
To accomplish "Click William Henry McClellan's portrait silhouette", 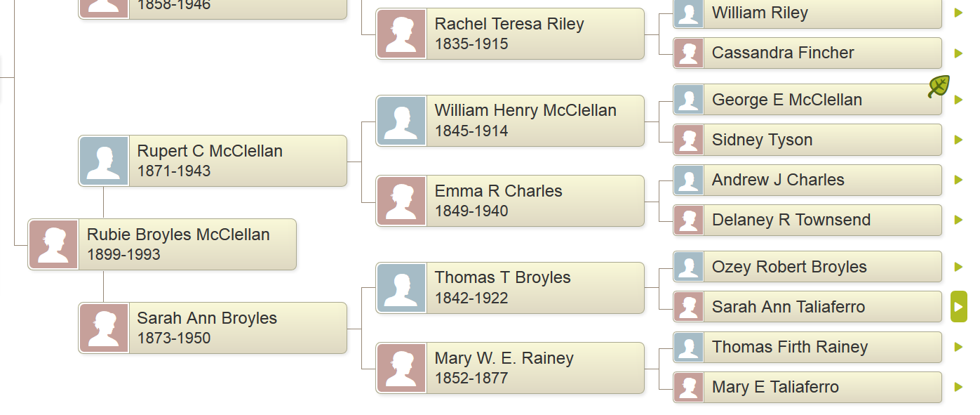I will pos(401,120).
